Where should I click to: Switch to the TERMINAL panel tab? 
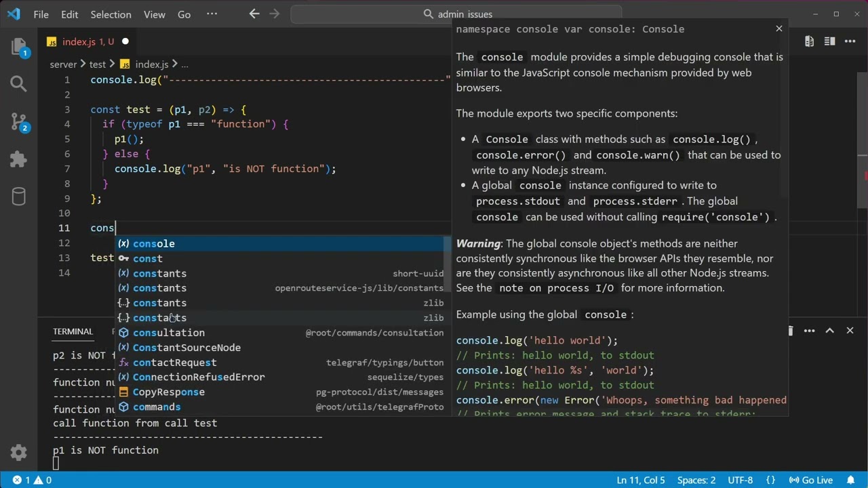click(73, 331)
